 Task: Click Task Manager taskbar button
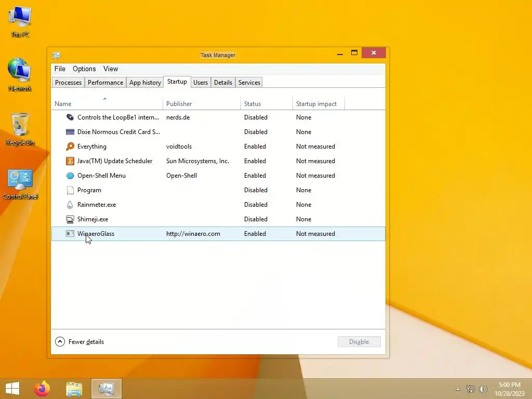click(x=106, y=389)
